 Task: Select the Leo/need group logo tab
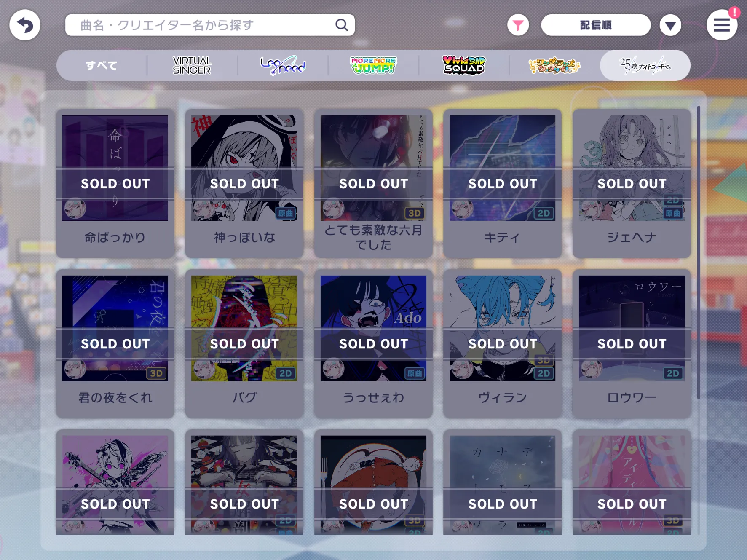(x=283, y=65)
